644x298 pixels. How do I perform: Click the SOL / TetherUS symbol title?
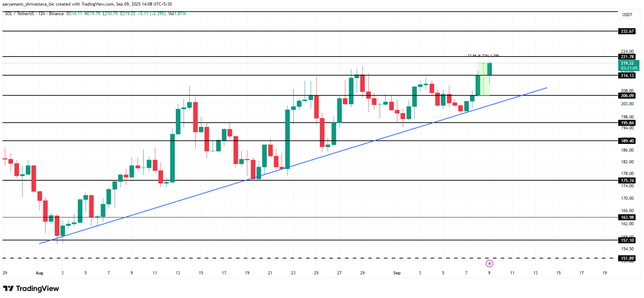(20, 14)
